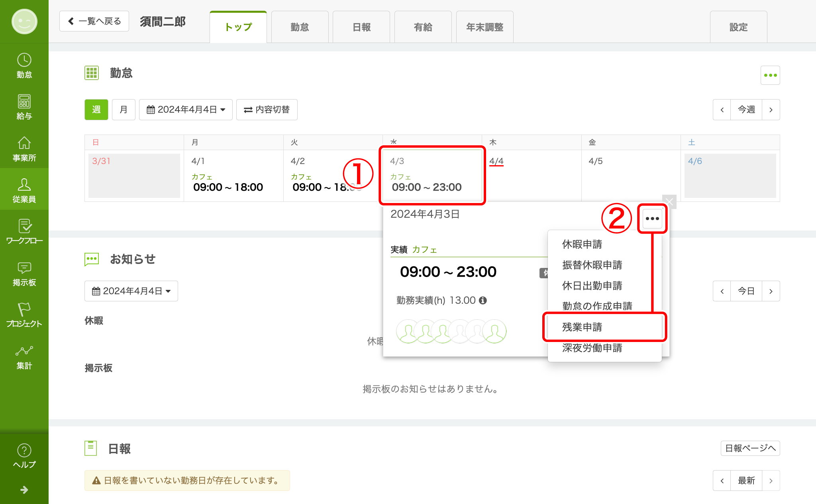Click the 日報 section notepad icon
Viewport: 816px width, 504px height.
pos(91,448)
